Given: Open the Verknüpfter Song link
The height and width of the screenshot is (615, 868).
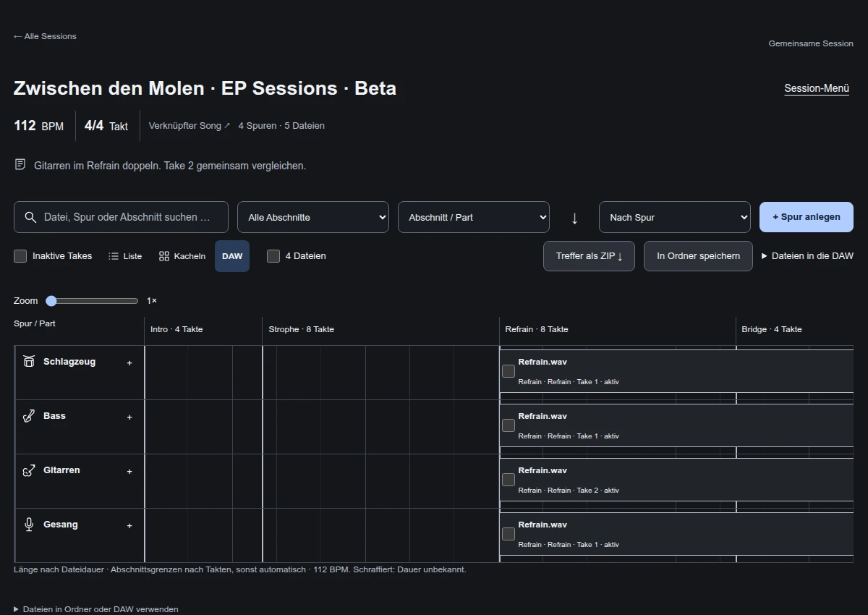Looking at the screenshot, I should (190, 126).
